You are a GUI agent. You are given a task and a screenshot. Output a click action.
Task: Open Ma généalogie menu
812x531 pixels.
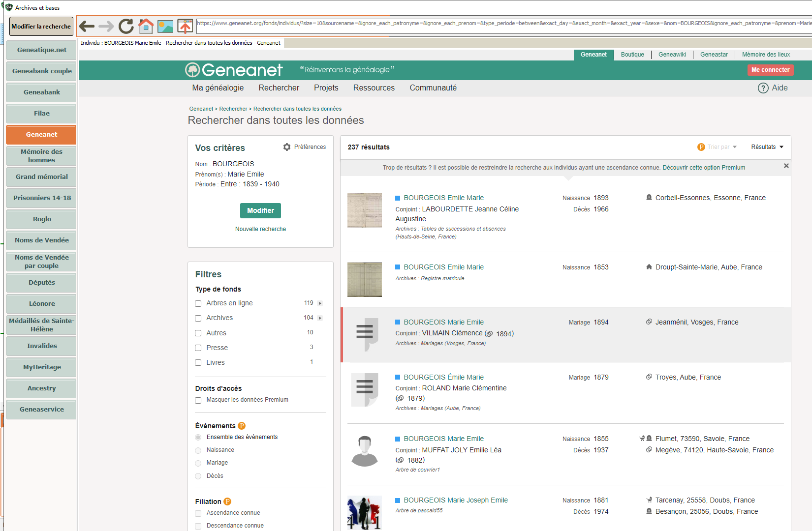pyautogui.click(x=218, y=88)
